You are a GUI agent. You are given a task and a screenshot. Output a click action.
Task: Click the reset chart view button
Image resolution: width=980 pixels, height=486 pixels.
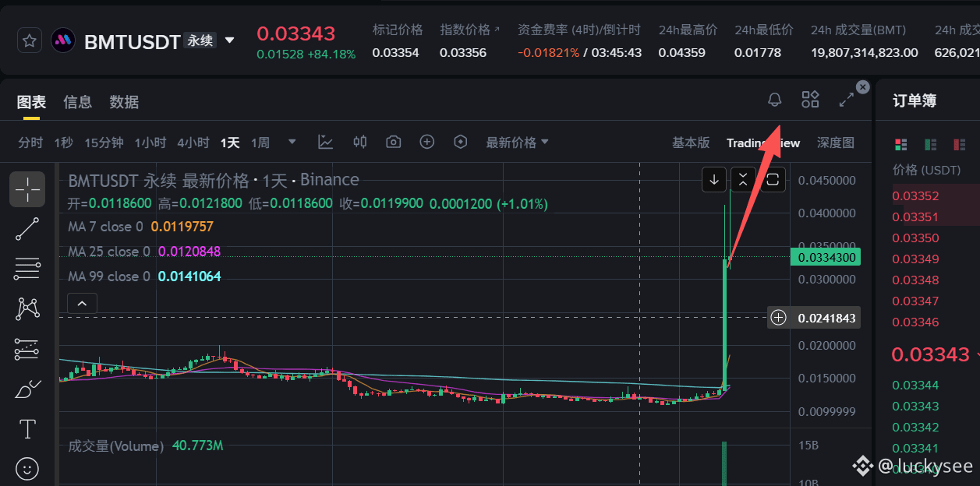[x=773, y=180]
